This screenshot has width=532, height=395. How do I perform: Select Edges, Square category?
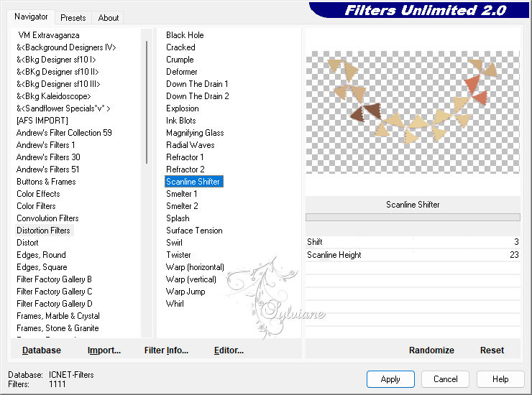click(x=42, y=267)
